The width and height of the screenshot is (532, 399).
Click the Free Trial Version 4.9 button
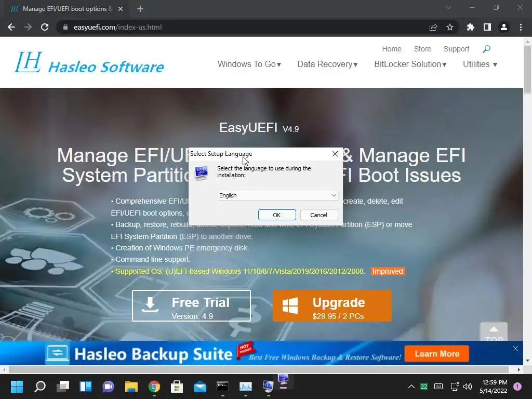point(191,305)
